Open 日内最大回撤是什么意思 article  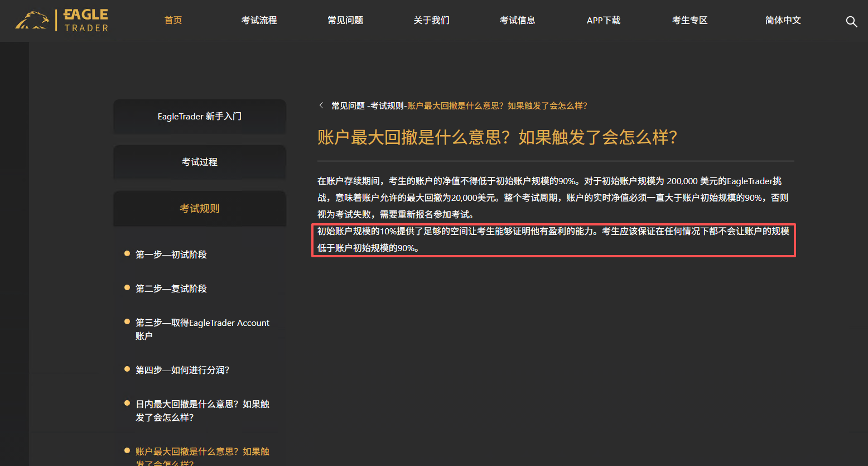202,411
